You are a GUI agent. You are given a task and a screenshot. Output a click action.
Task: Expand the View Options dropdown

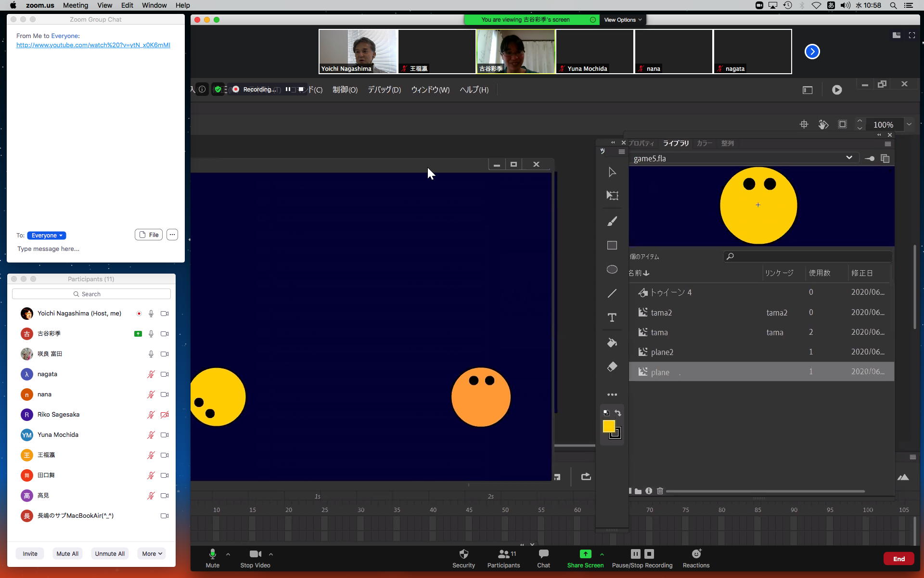(x=623, y=20)
